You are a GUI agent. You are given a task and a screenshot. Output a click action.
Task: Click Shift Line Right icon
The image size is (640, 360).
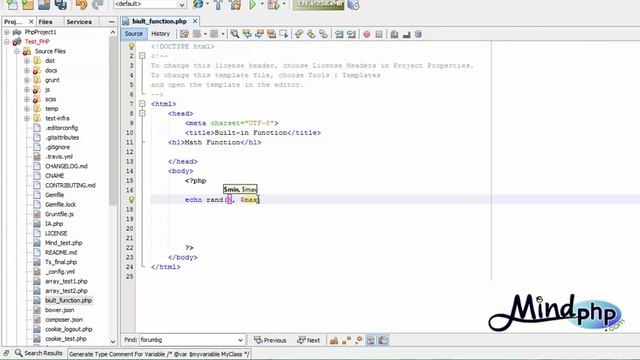click(x=351, y=34)
